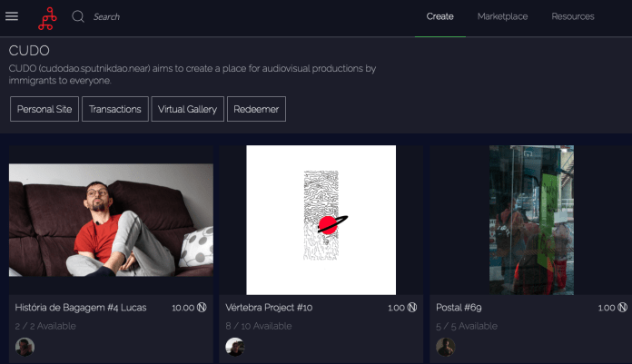Click the História de Bagagem #4 Lucas title
This screenshot has width=632, height=364.
point(80,308)
